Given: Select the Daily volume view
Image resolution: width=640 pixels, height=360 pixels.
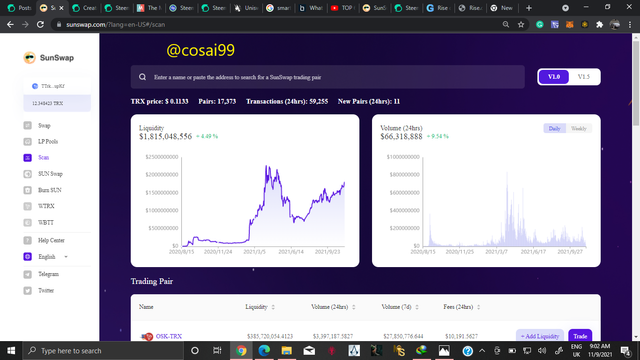Looking at the screenshot, I should tap(554, 129).
